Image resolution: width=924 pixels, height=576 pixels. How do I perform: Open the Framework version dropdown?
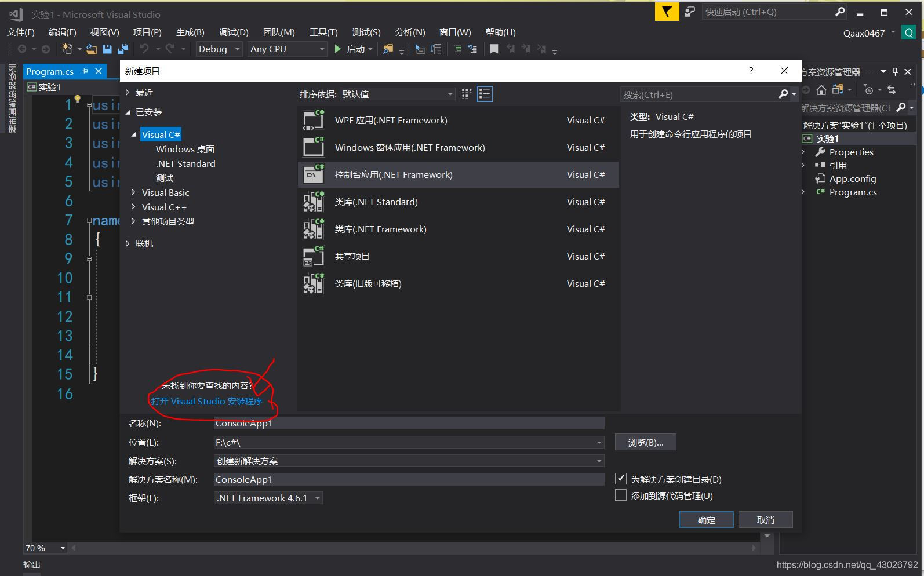[268, 498]
